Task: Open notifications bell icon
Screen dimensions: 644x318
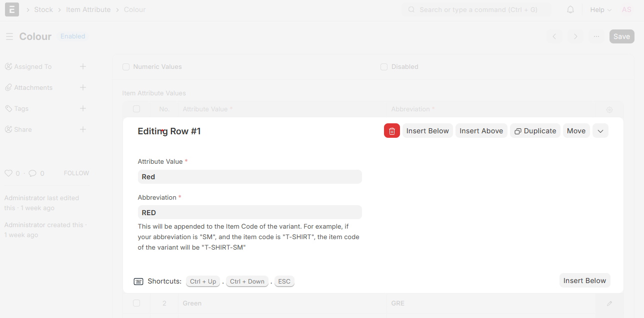Action: 570,9
